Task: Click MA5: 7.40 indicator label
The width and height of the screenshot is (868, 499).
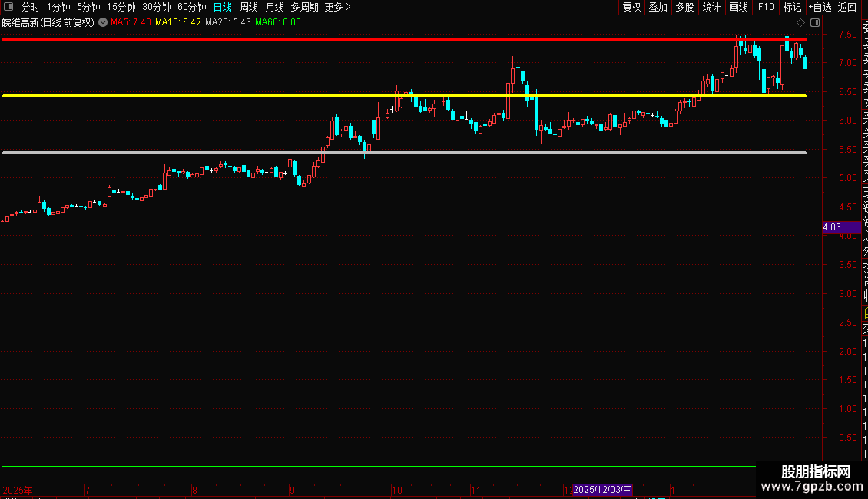Action: pos(131,22)
